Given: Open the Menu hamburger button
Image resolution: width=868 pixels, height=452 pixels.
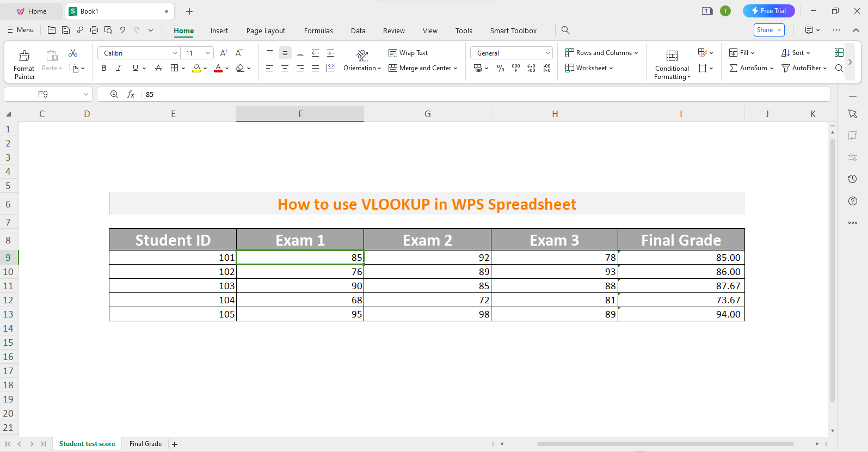Looking at the screenshot, I should [x=21, y=30].
